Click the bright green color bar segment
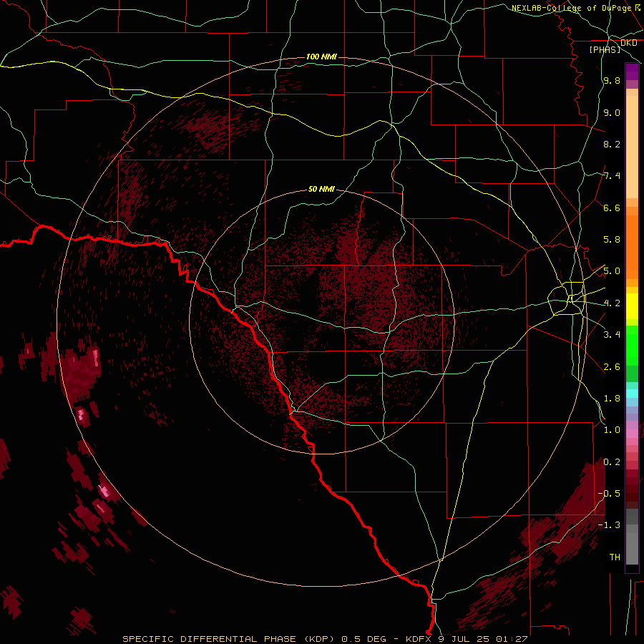Screen dimensions: 644x644 click(632, 345)
